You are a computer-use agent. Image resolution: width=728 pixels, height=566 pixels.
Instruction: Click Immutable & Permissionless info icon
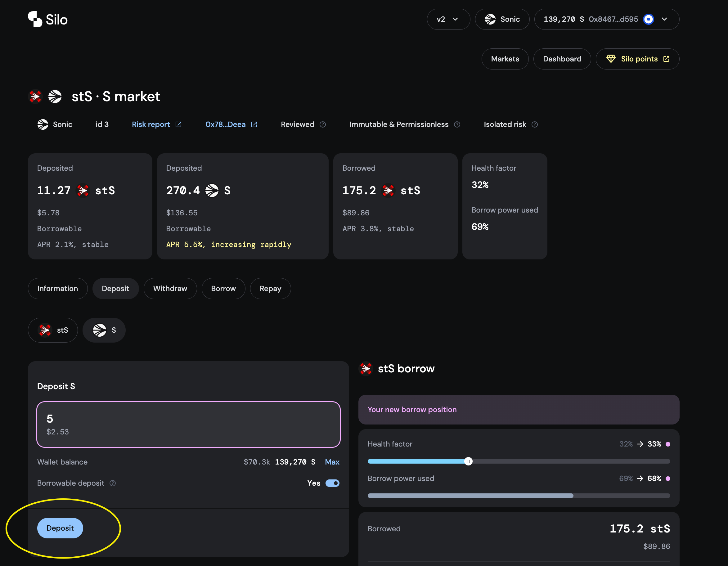[x=457, y=124]
